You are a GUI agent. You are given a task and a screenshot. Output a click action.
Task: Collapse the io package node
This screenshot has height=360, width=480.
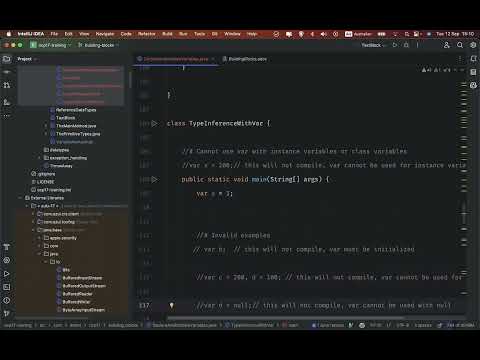pos(46,262)
